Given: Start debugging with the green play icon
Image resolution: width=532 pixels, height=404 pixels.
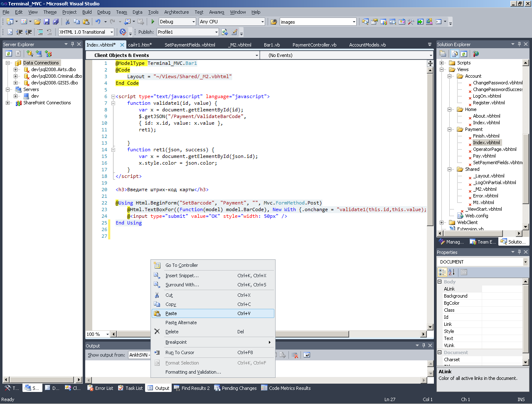Looking at the screenshot, I should (153, 22).
